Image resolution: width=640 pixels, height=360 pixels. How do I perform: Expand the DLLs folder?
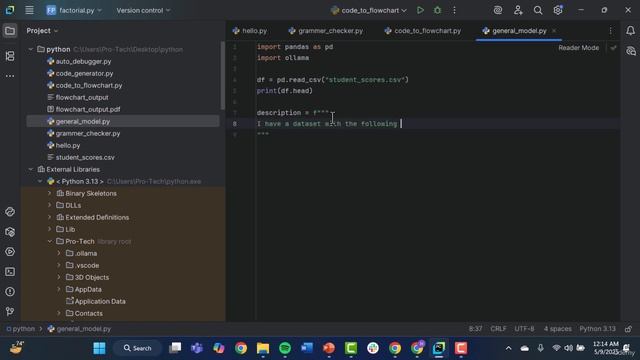click(x=49, y=205)
